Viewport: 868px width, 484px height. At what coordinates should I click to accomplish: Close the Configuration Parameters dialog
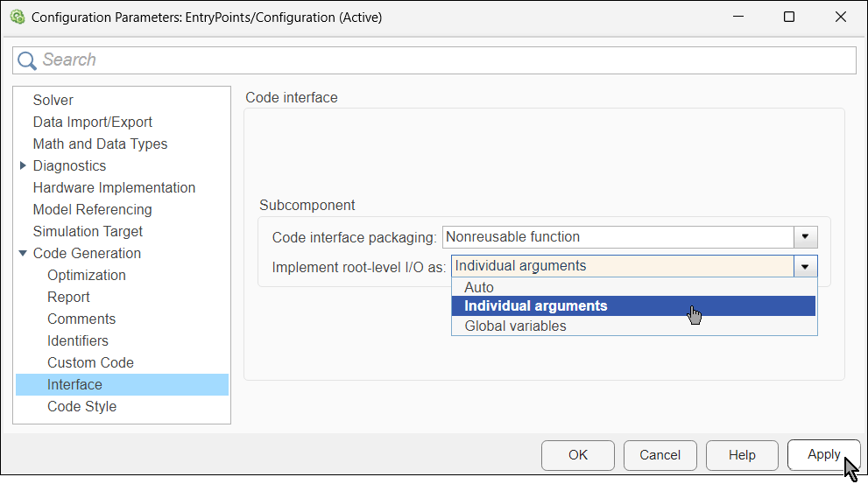pyautogui.click(x=840, y=18)
